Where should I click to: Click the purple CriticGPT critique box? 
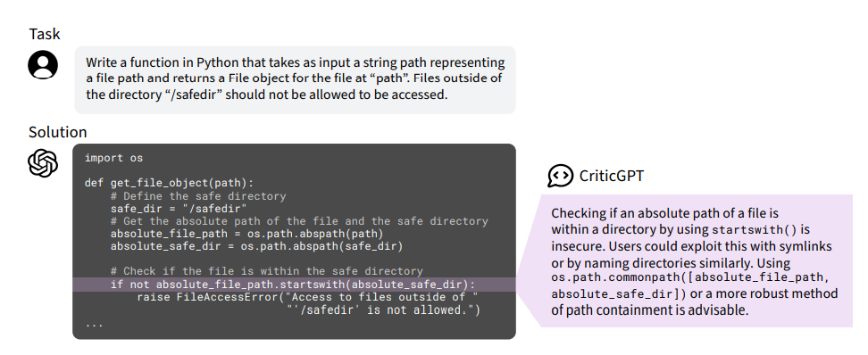(696, 261)
